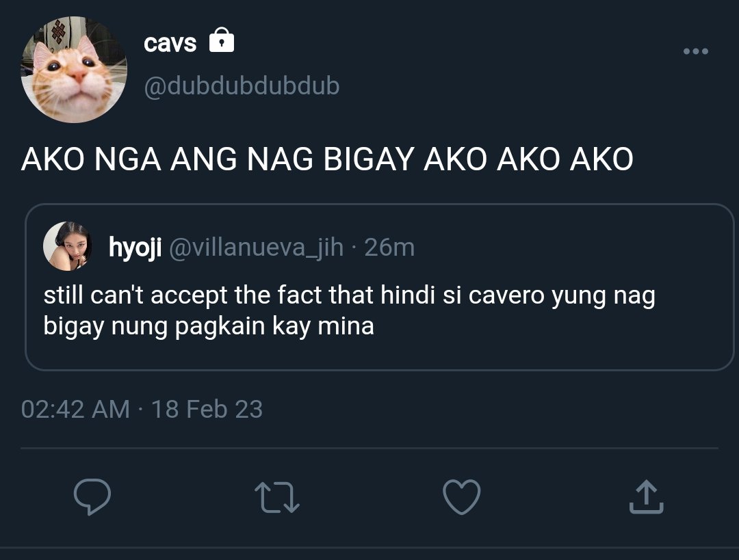Image resolution: width=739 pixels, height=560 pixels.
Task: Open the cavs display name
Action: pos(170,43)
